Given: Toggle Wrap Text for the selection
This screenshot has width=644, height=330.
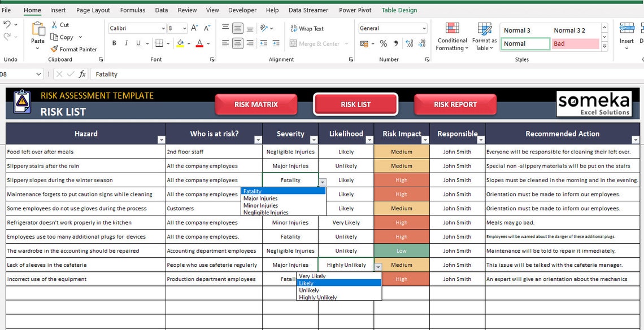Looking at the screenshot, I should point(307,28).
